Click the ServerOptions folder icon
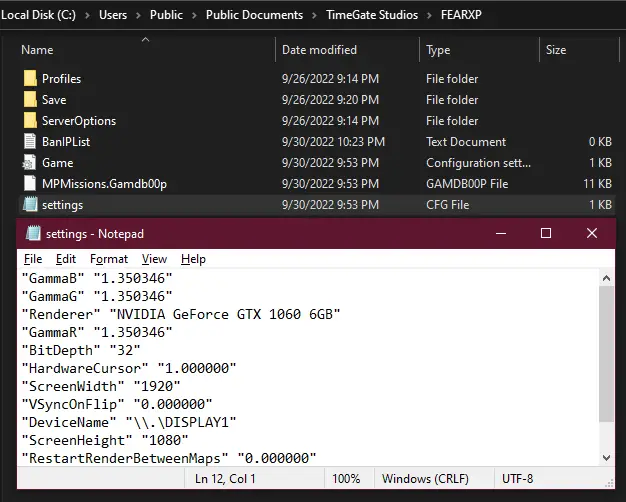This screenshot has height=502, width=626. coord(30,121)
